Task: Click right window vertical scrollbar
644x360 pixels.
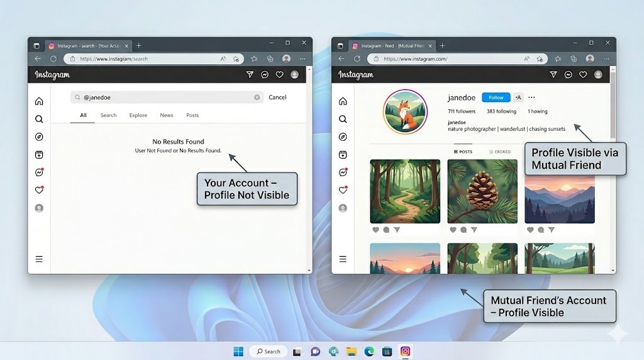Action: [613, 105]
